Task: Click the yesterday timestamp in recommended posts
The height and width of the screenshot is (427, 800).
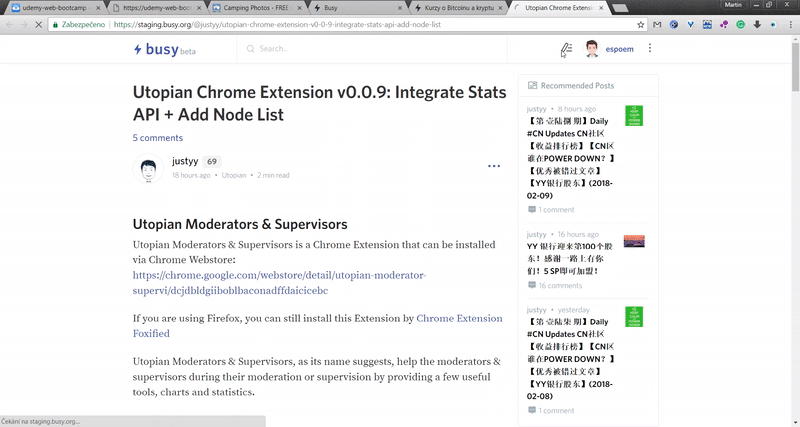Action: [x=573, y=310]
